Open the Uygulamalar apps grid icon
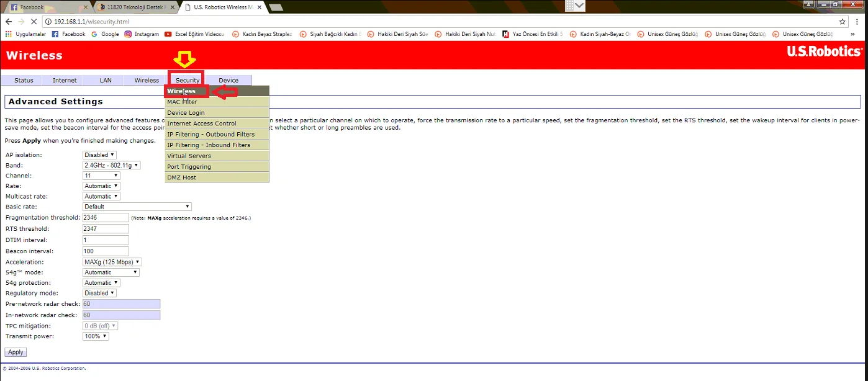Image resolution: width=868 pixels, height=381 pixels. pos(9,34)
